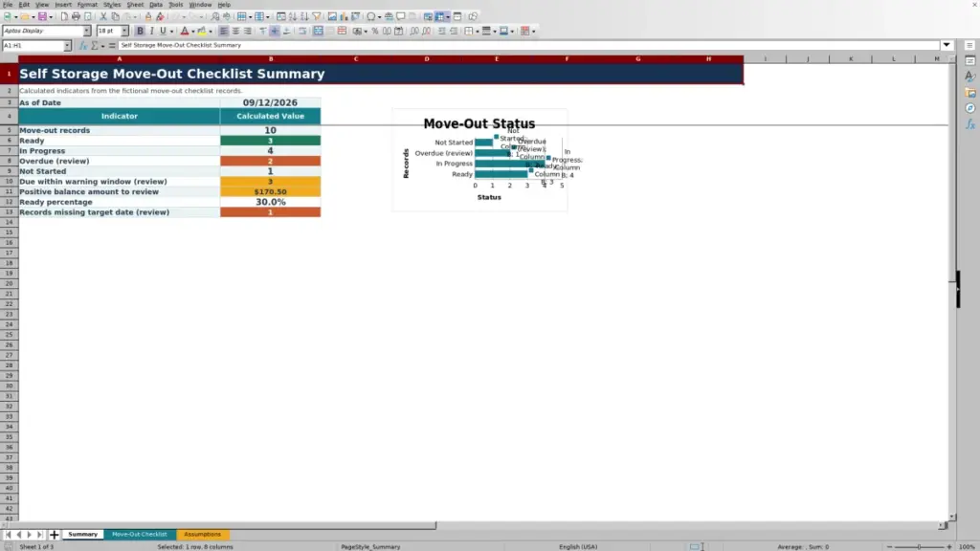Open the Gallery panel in the sidebar
The height and width of the screenshot is (551, 980).
click(970, 93)
